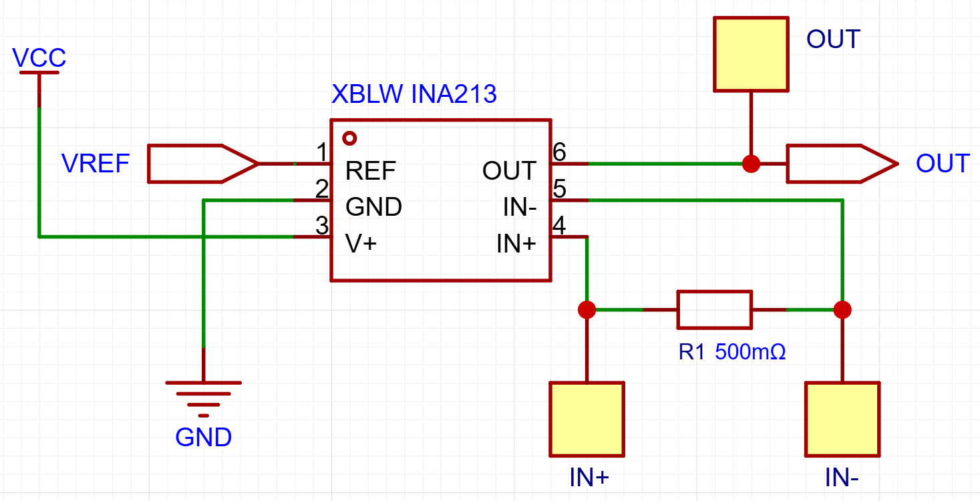The height and width of the screenshot is (501, 980).
Task: Select the yellow IN+ pad square
Action: pyautogui.click(x=587, y=419)
